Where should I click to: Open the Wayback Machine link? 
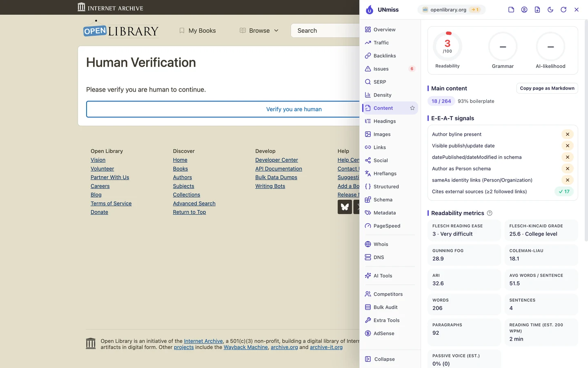[246, 347]
